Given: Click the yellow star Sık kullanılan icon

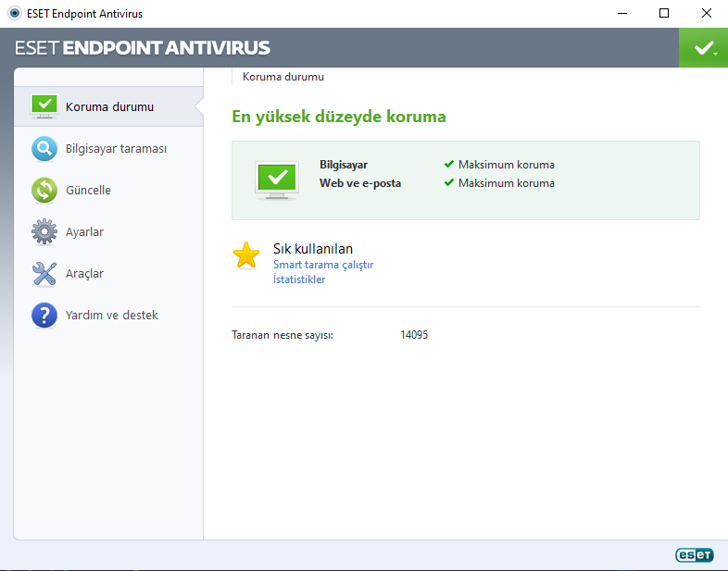Looking at the screenshot, I should point(246,255).
